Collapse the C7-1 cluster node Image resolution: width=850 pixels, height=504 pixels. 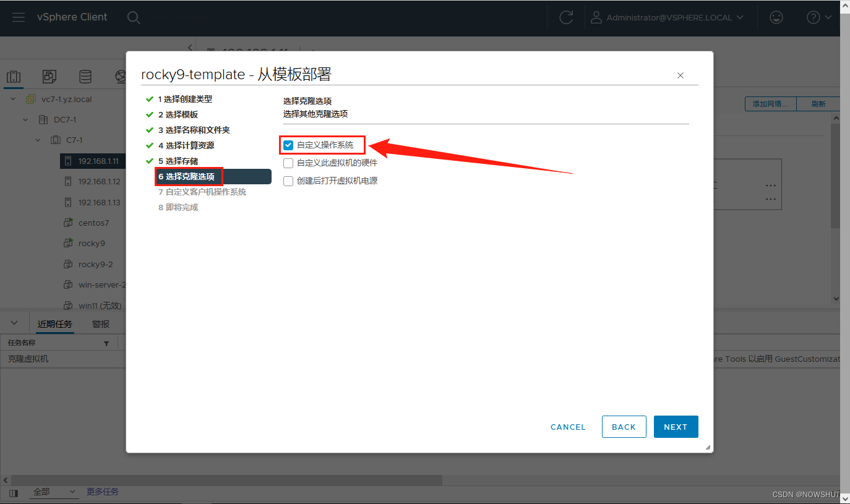[38, 140]
